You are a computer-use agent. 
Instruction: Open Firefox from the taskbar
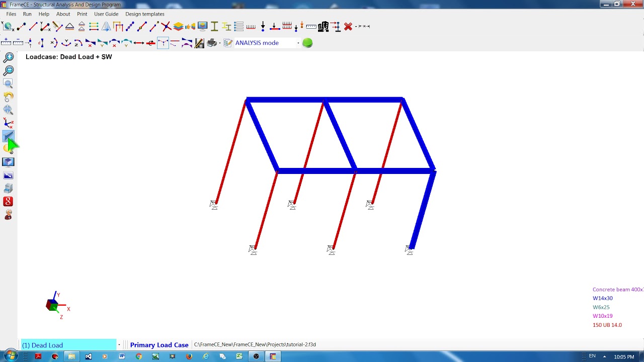point(189,356)
